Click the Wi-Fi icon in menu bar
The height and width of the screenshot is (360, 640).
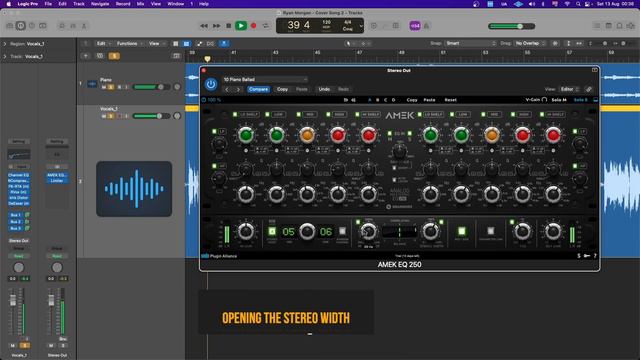(x=567, y=4)
